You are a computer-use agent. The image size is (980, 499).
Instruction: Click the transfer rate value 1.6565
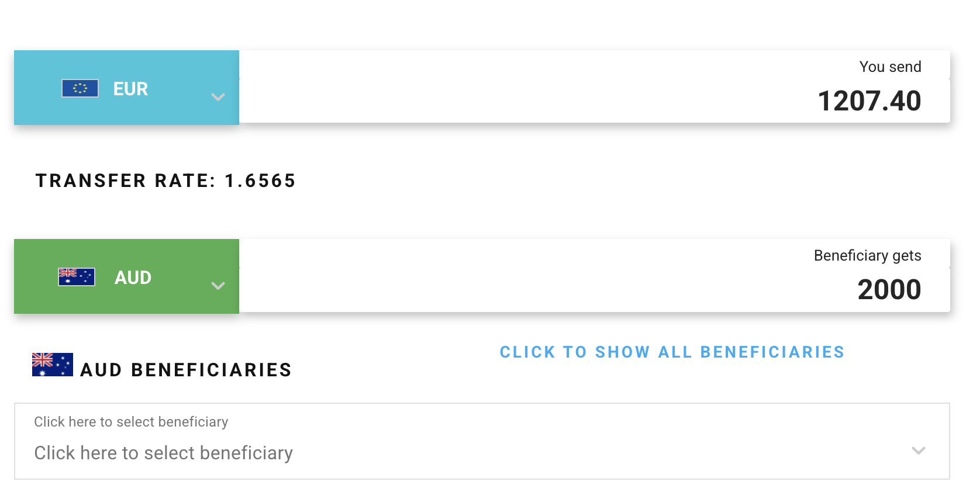(260, 181)
